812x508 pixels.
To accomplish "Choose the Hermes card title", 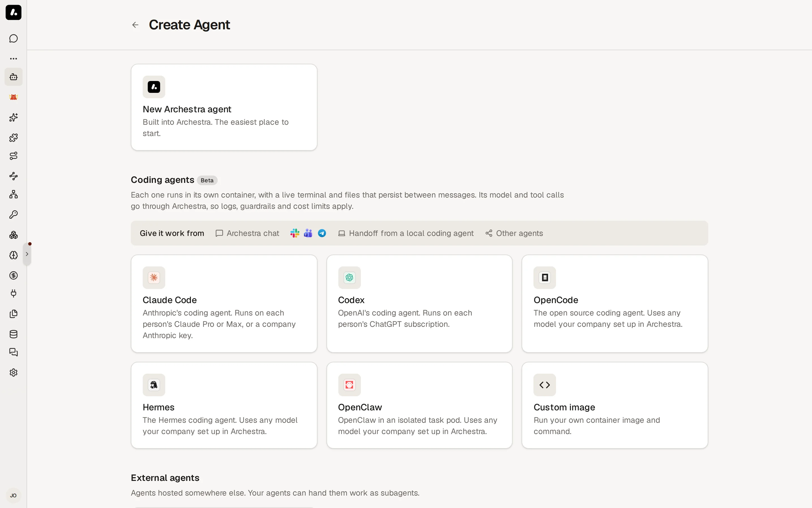I will [159, 407].
